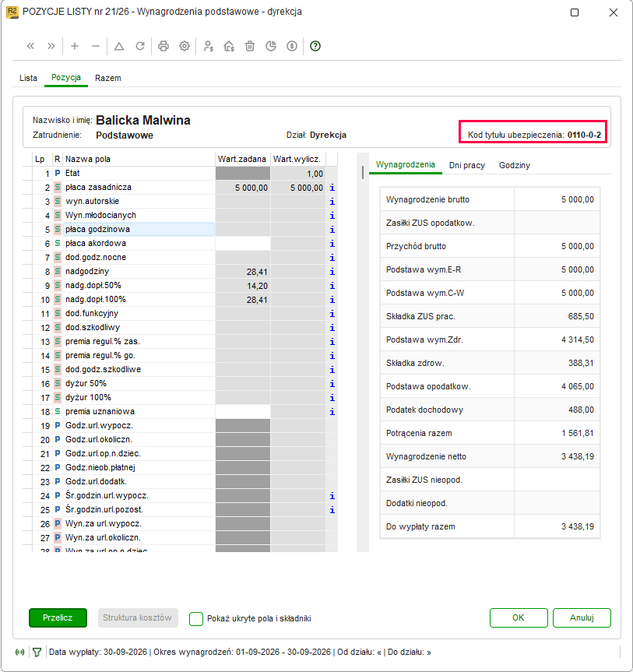
Task: Open the Godziny tab
Action: (x=515, y=165)
